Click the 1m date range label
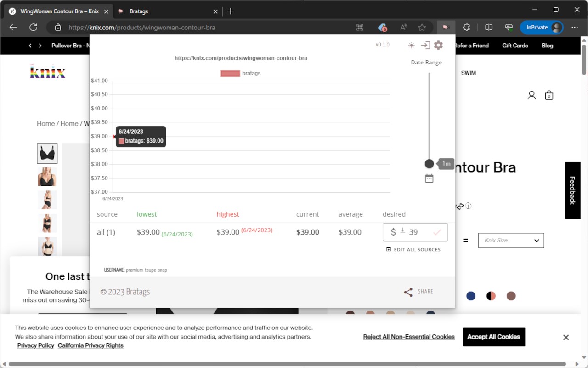This screenshot has height=368, width=588. 446,164
